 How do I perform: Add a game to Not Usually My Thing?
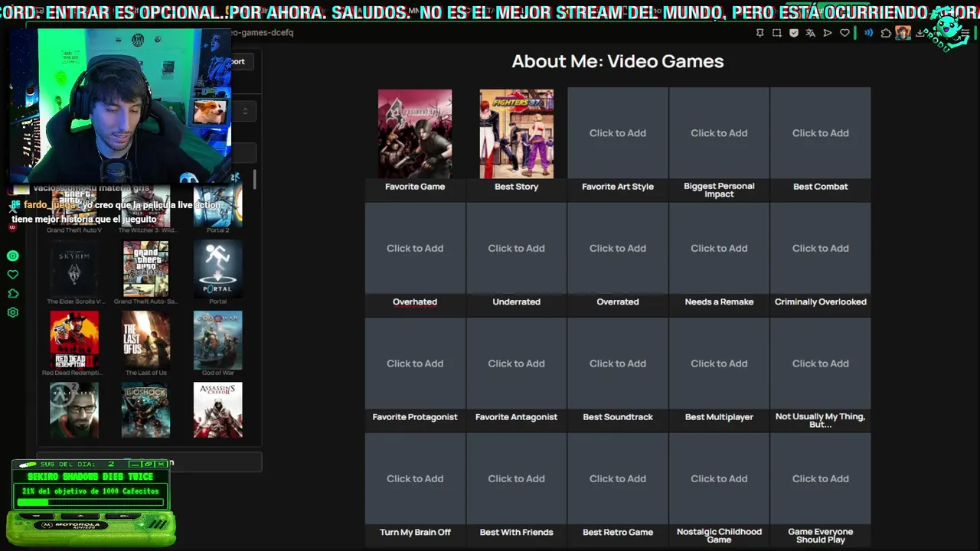(x=820, y=364)
